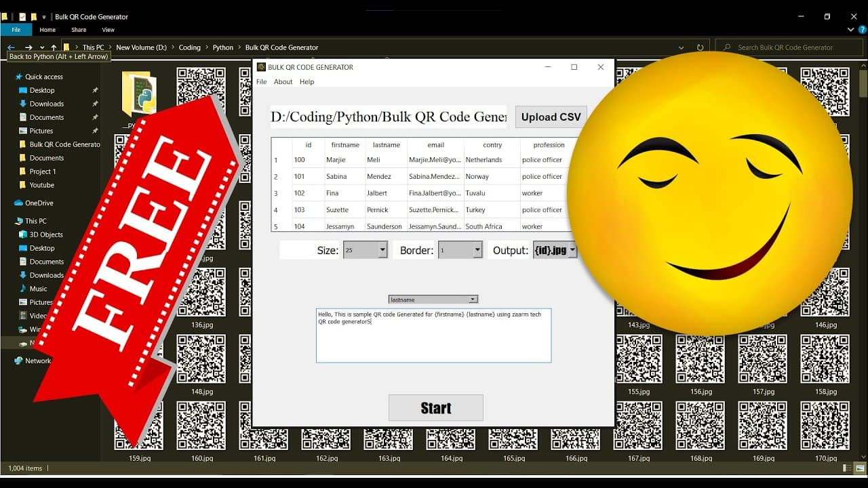Select table cell Tuvalu
The width and height of the screenshot is (868, 488).
click(492, 193)
